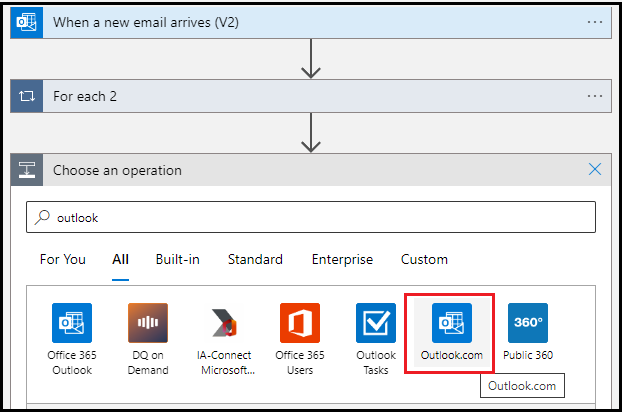
Task: Select the Office 365 Outlook connector icon
Action: tap(71, 323)
